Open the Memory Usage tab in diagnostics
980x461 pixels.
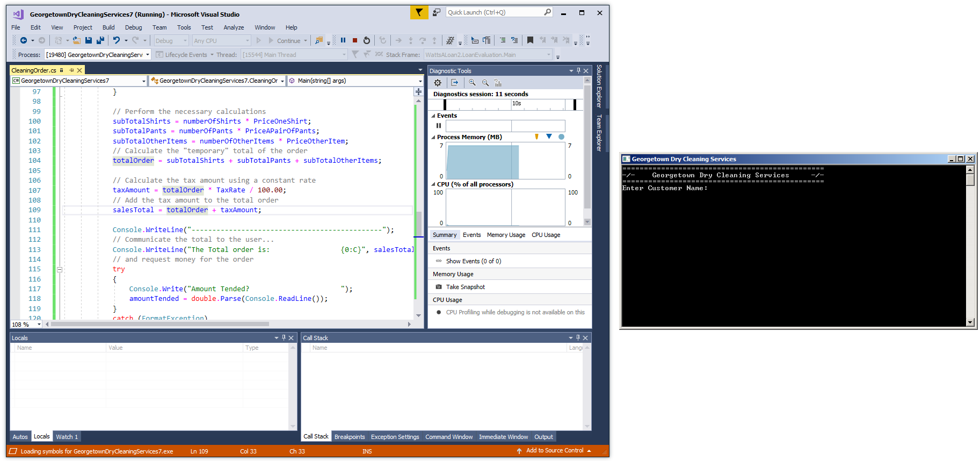(506, 235)
